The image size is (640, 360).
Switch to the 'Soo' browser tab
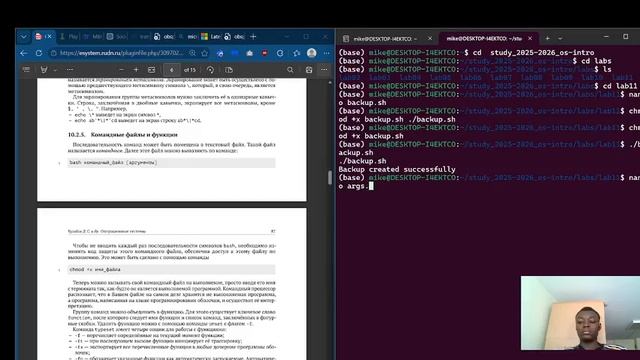click(117, 37)
